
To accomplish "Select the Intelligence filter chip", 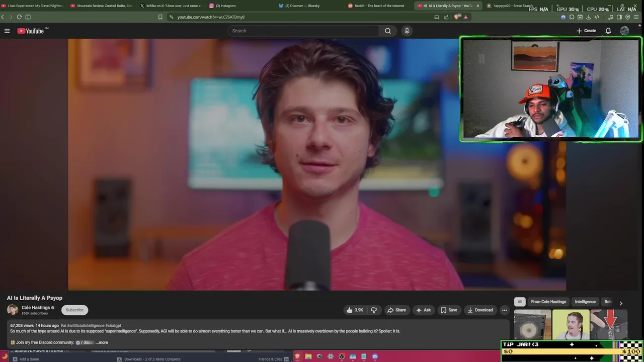I will 585,302.
